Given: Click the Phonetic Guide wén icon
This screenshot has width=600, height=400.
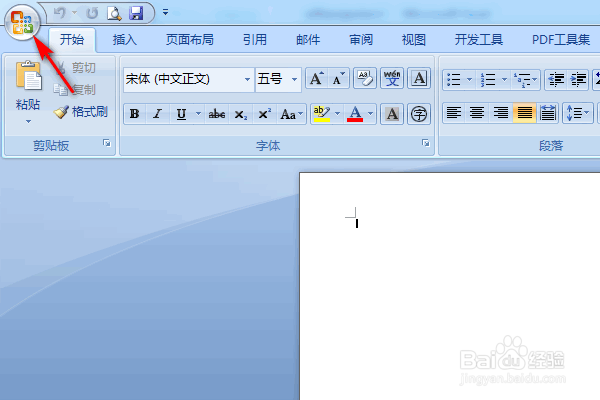Looking at the screenshot, I should click(x=392, y=78).
